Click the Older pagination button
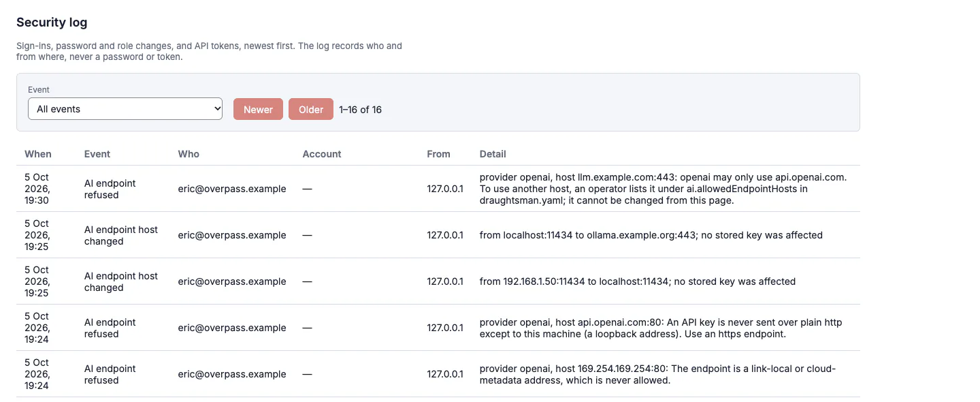This screenshot has width=980, height=402. (311, 109)
